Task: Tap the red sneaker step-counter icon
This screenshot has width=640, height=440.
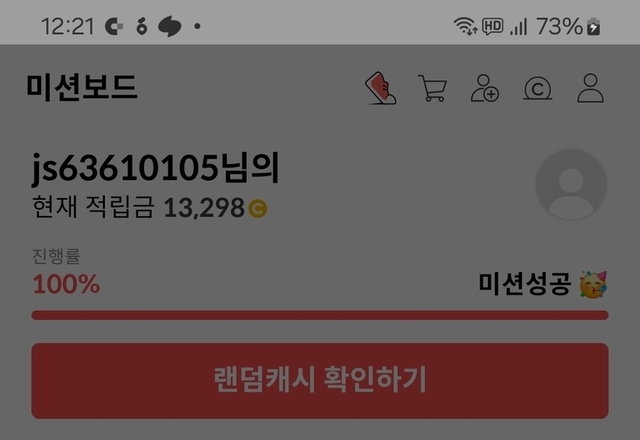Action: 380,88
